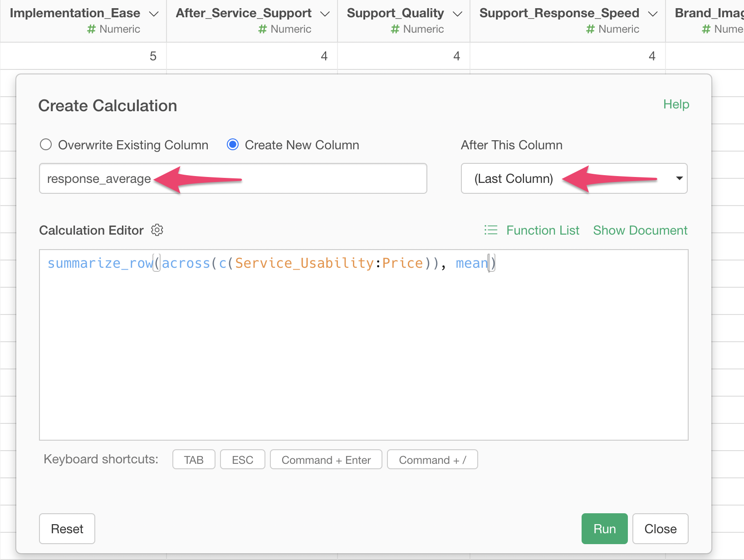Open the Help link
744x560 pixels.
click(x=676, y=104)
